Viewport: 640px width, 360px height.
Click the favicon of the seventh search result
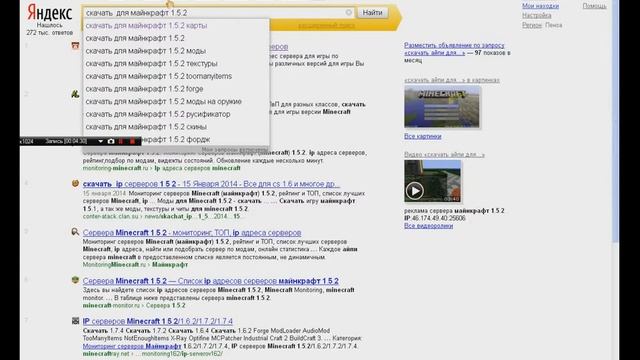pos(75,321)
